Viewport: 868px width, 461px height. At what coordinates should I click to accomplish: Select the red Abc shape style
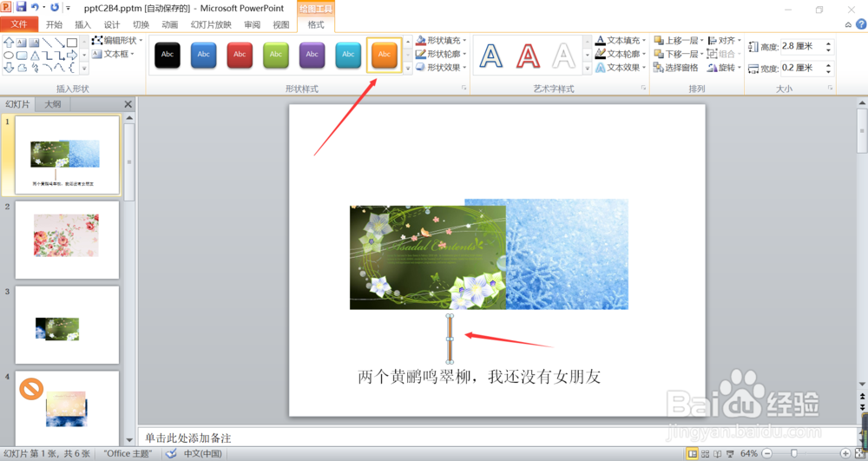(x=240, y=54)
